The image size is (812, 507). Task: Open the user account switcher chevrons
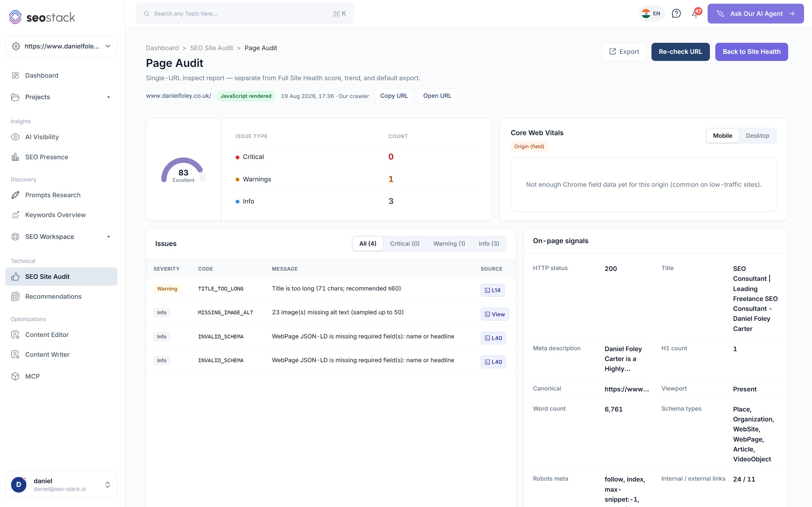pos(107,485)
